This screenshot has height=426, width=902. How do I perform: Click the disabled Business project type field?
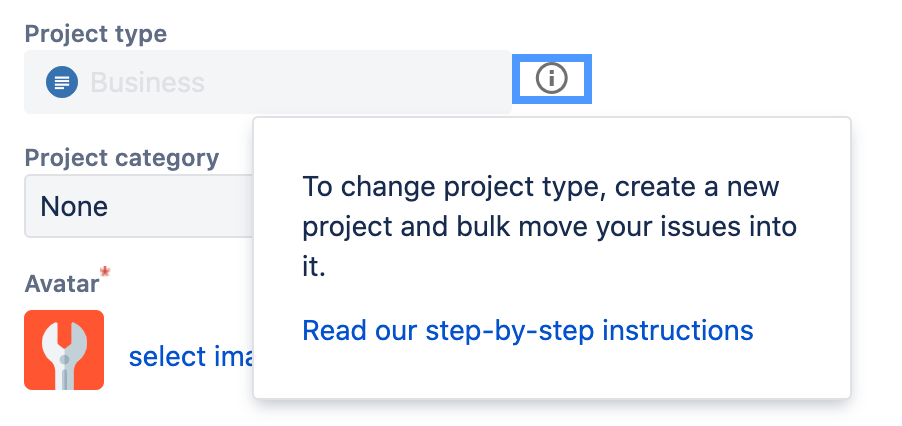pyautogui.click(x=268, y=82)
